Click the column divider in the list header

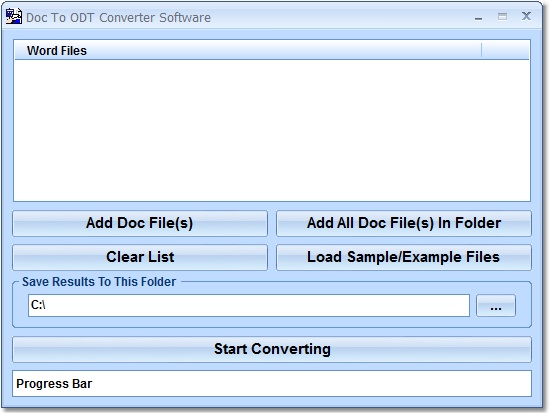482,51
